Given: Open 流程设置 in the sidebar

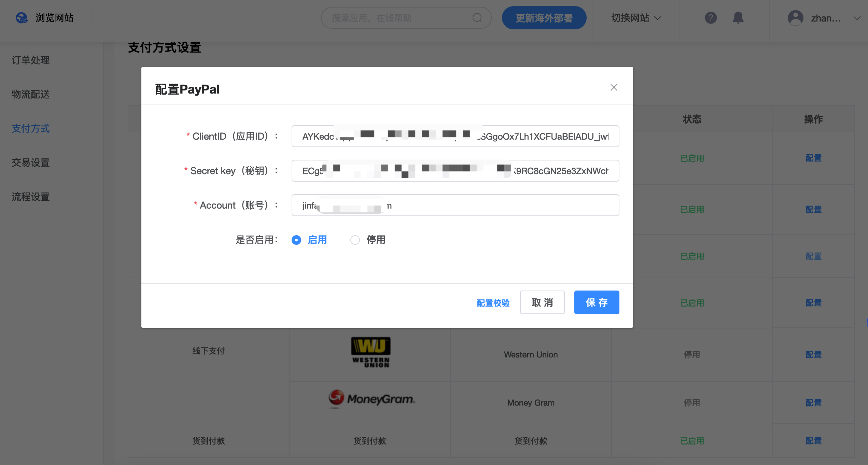Looking at the screenshot, I should click(31, 197).
